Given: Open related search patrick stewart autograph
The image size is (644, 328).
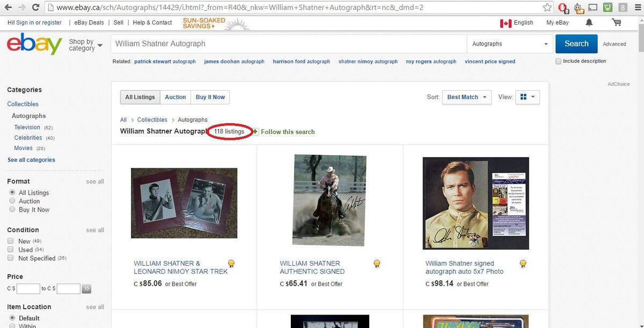Looking at the screenshot, I should coord(165,62).
